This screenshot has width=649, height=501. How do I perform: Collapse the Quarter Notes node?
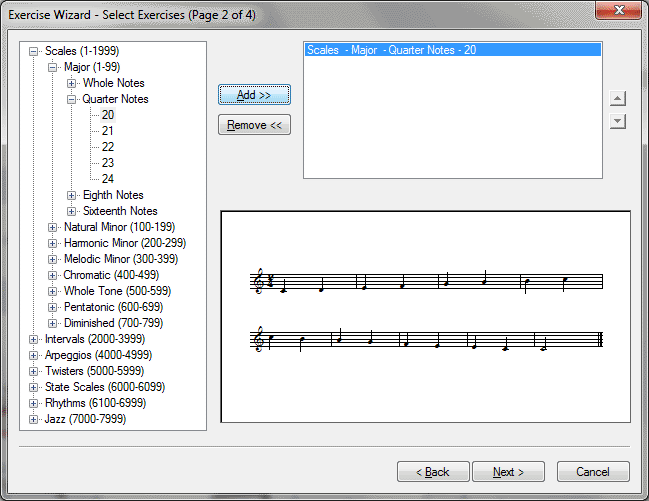point(71,100)
